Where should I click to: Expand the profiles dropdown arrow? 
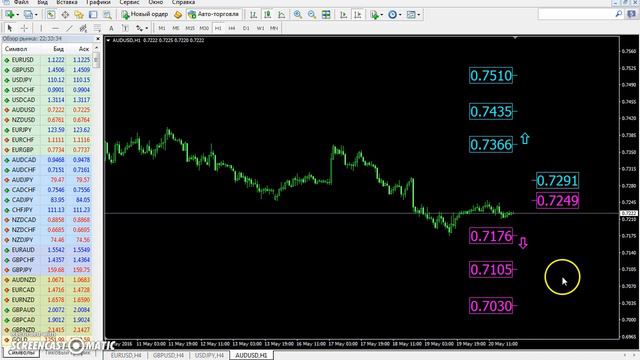tap(36, 15)
